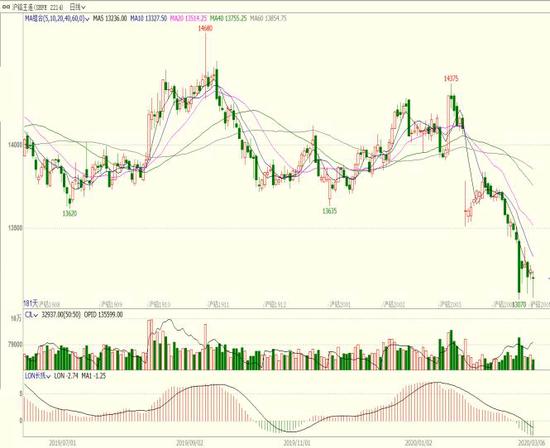Click the volume value 32937.00(50:50)
Viewport: 550px width, 448px height.
tap(61, 315)
